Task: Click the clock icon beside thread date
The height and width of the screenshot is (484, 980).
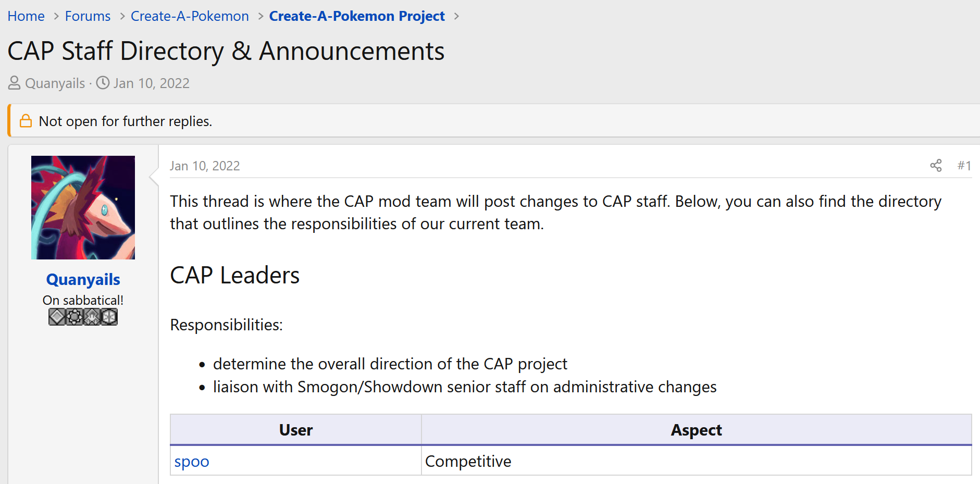Action: click(103, 83)
